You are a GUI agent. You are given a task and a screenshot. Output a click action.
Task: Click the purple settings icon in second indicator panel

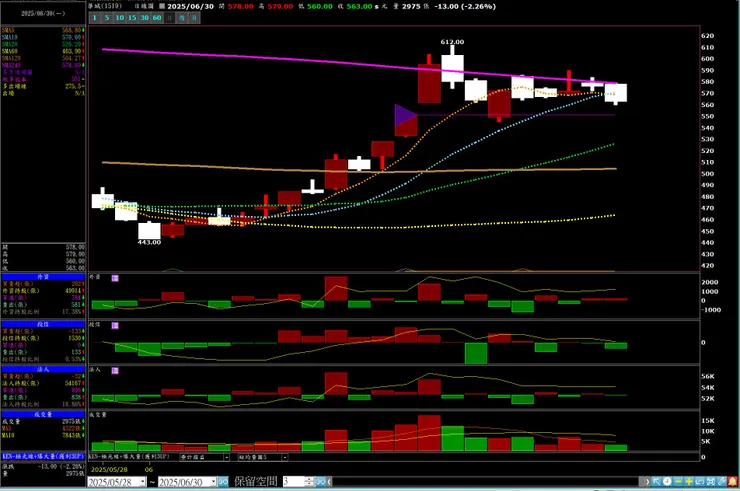[115, 325]
